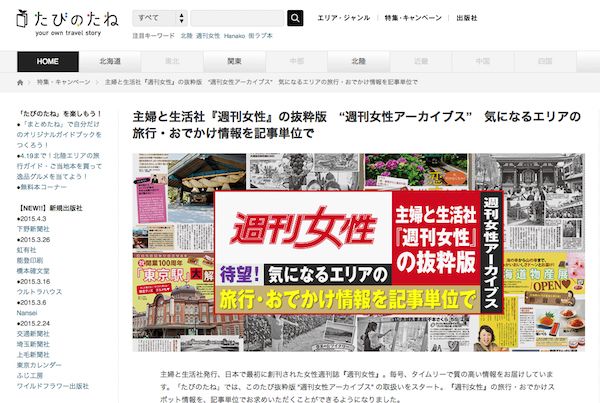Select the 東北 region tab
This screenshot has height=403, width=600.
pos(172,62)
